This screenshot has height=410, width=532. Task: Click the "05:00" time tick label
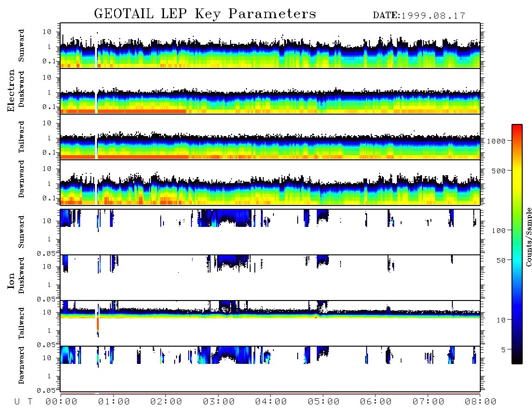point(324,402)
